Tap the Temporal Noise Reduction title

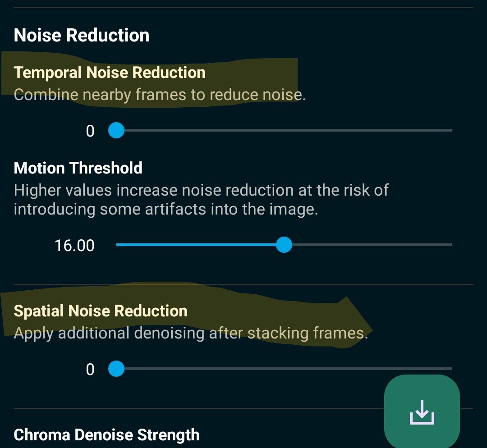[110, 73]
